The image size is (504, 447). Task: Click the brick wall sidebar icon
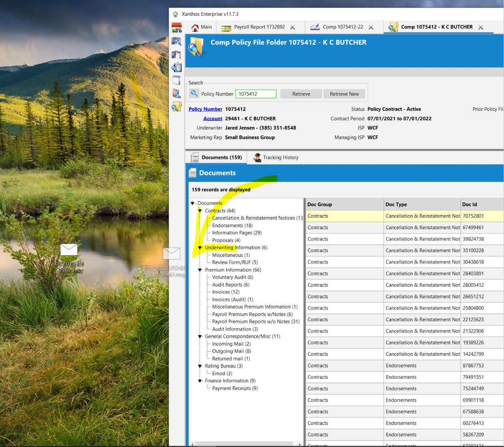coord(177,28)
